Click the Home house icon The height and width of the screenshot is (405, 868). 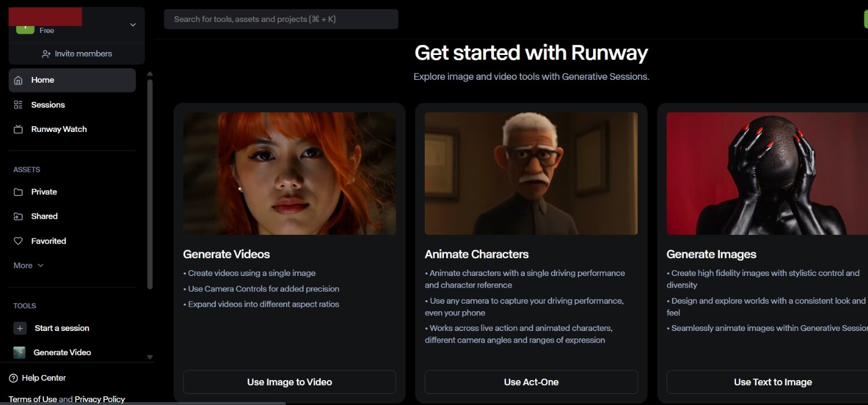[x=19, y=80]
